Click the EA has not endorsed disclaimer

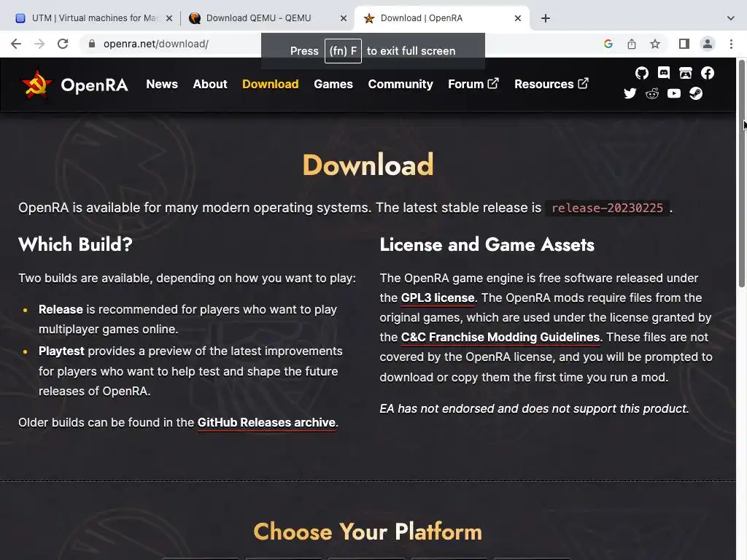point(534,408)
